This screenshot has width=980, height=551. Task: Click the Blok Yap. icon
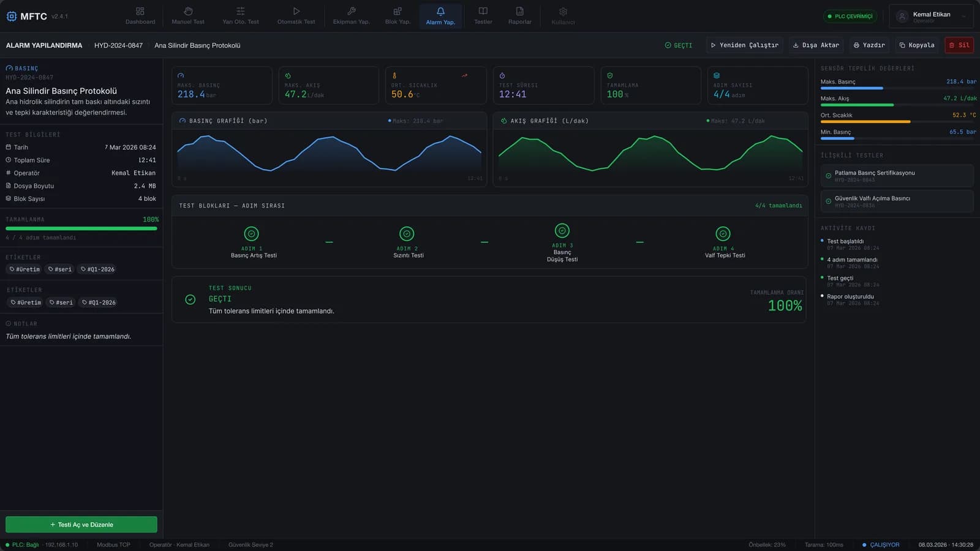point(398,11)
